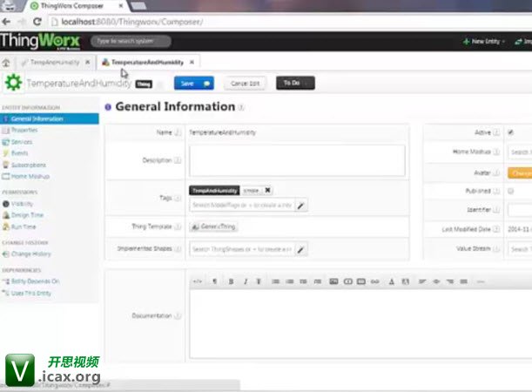Screen dimensions: 532x392
Task: Insert horizontal rule in Documentation editor
Action: [x=481, y=281]
